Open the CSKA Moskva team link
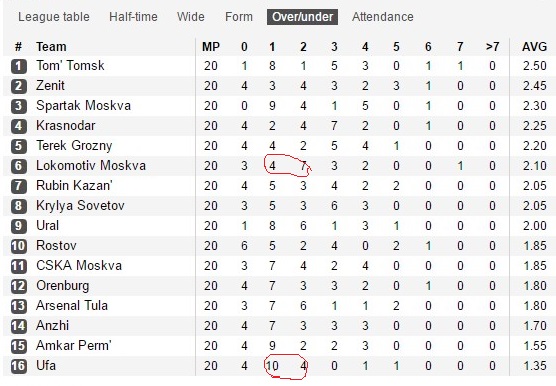556x386 pixels. tap(79, 265)
